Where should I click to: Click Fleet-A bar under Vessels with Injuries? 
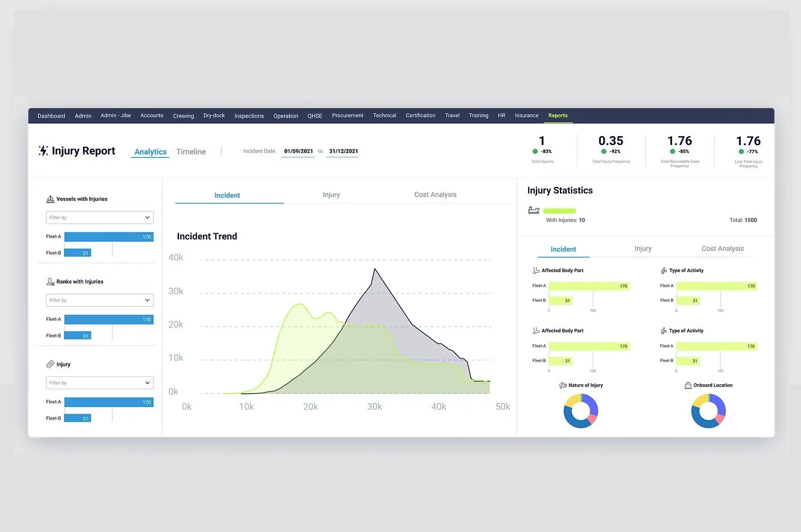[x=109, y=237]
